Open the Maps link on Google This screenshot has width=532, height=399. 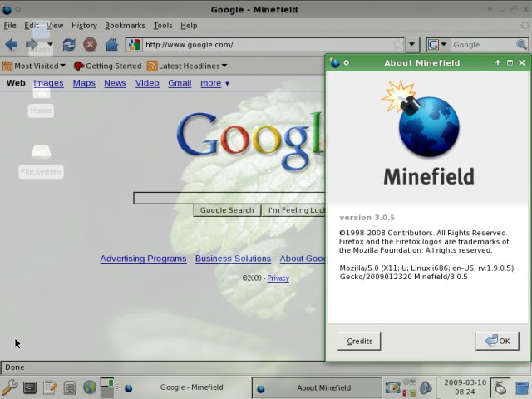(84, 83)
